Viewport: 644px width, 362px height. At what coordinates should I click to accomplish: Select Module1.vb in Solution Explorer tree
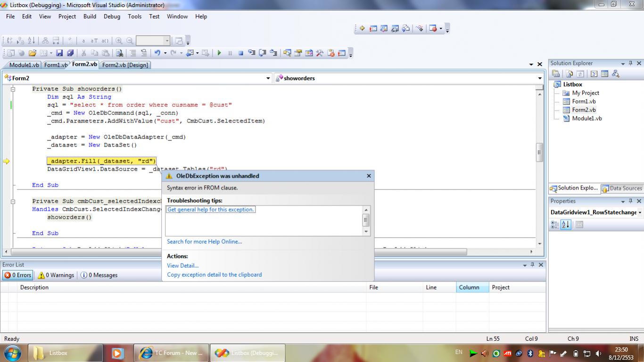coord(586,118)
